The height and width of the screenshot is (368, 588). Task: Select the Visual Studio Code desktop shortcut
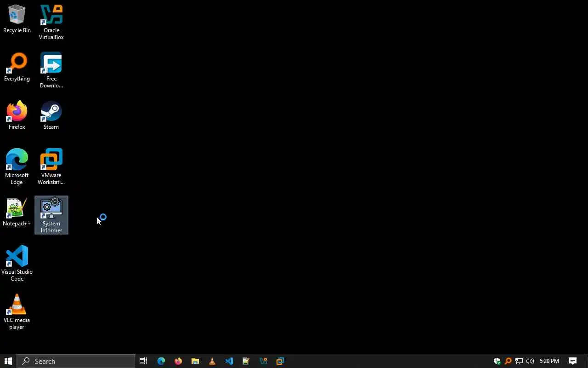17,264
